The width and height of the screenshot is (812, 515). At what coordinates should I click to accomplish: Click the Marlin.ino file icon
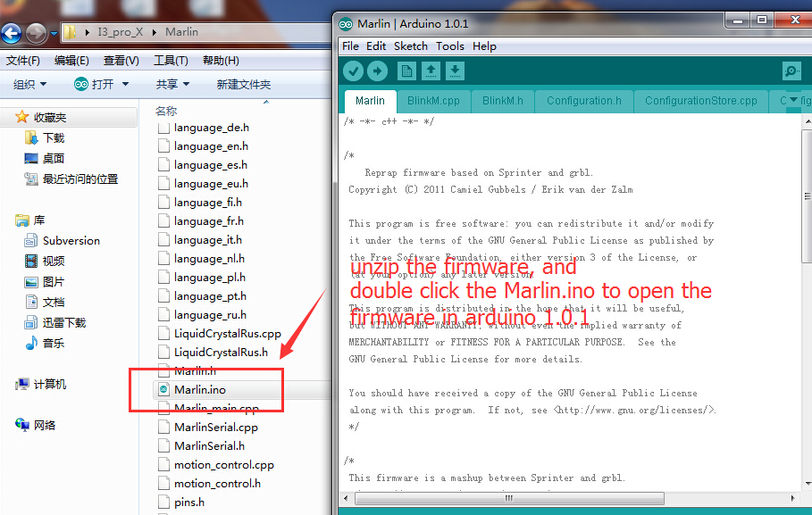coord(163,389)
